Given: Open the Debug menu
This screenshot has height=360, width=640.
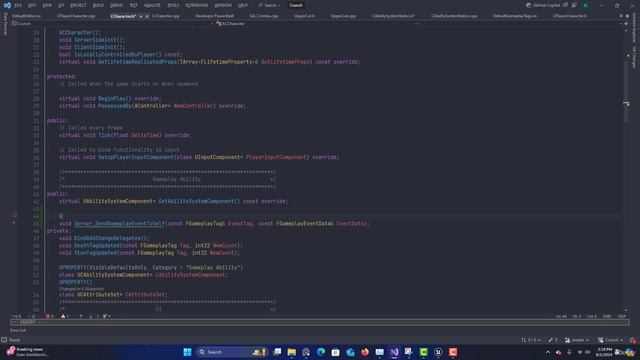Looking at the screenshot, I should tap(116, 5).
